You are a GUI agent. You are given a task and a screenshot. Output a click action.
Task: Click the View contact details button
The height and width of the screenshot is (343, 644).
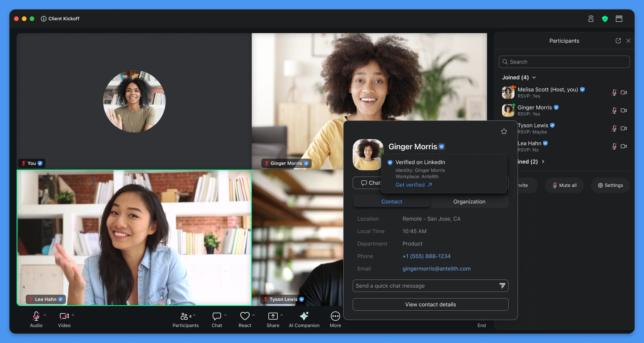pos(430,304)
